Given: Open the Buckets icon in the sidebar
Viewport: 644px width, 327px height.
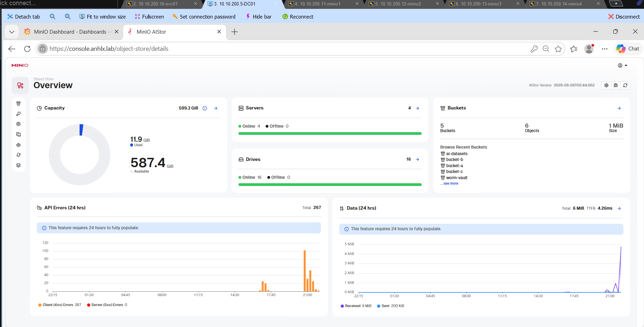Looking at the screenshot, I should (x=19, y=104).
